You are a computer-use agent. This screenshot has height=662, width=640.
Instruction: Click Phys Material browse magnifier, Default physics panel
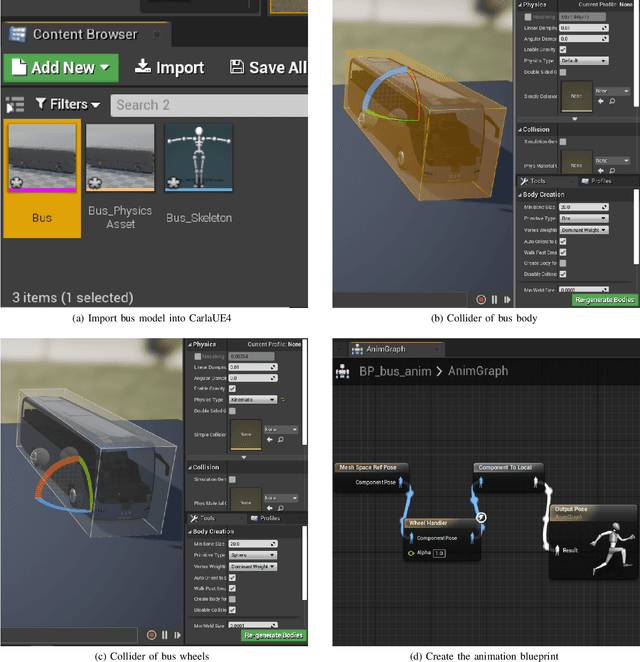612,171
